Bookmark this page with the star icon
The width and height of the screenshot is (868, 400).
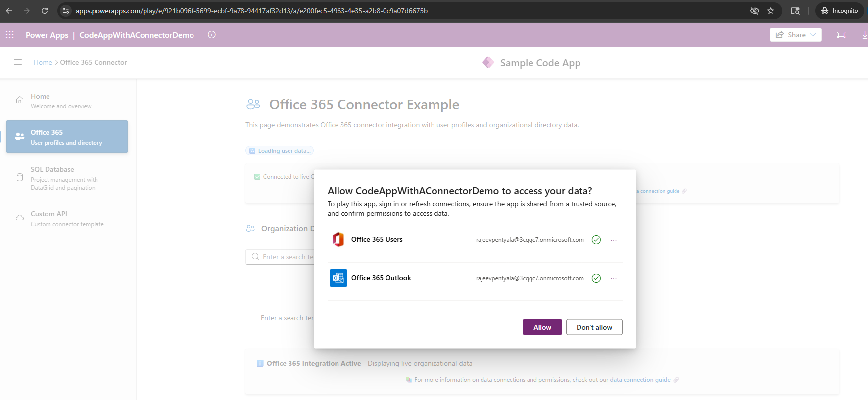[771, 11]
